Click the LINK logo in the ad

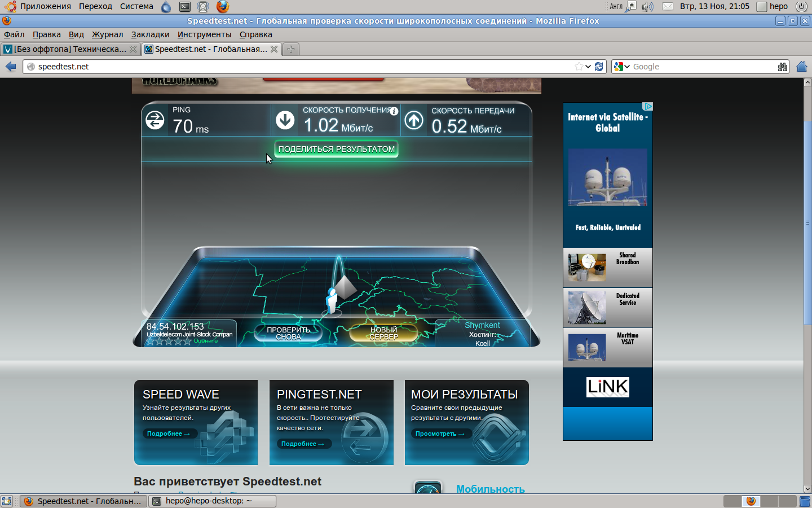608,387
